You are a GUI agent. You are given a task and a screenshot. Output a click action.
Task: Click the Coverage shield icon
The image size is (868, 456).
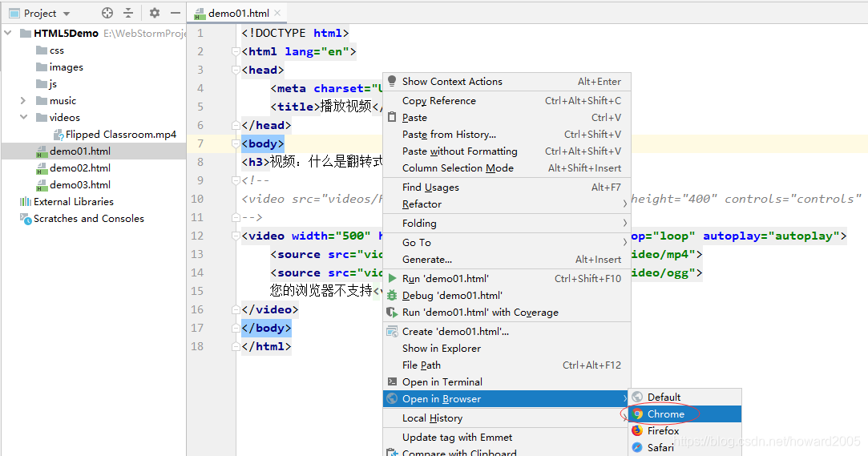click(x=392, y=312)
